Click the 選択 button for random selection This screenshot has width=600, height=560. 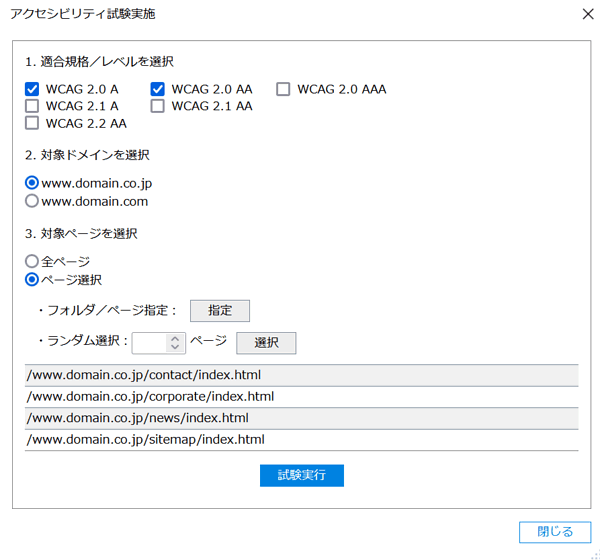click(266, 343)
